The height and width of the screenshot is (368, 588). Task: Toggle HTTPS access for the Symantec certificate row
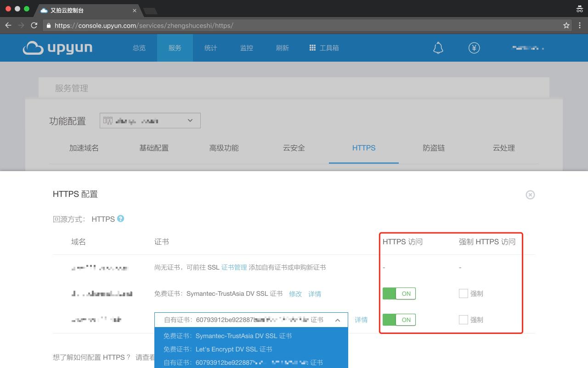click(399, 293)
